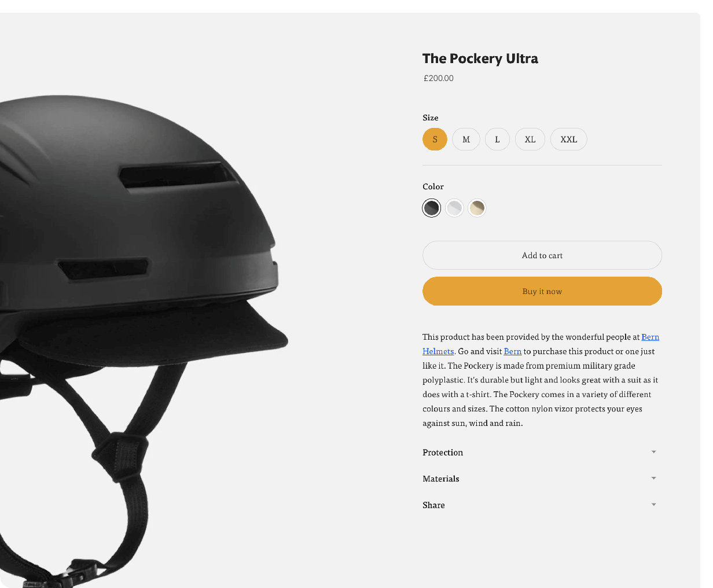Select the white color swatch

tap(454, 208)
